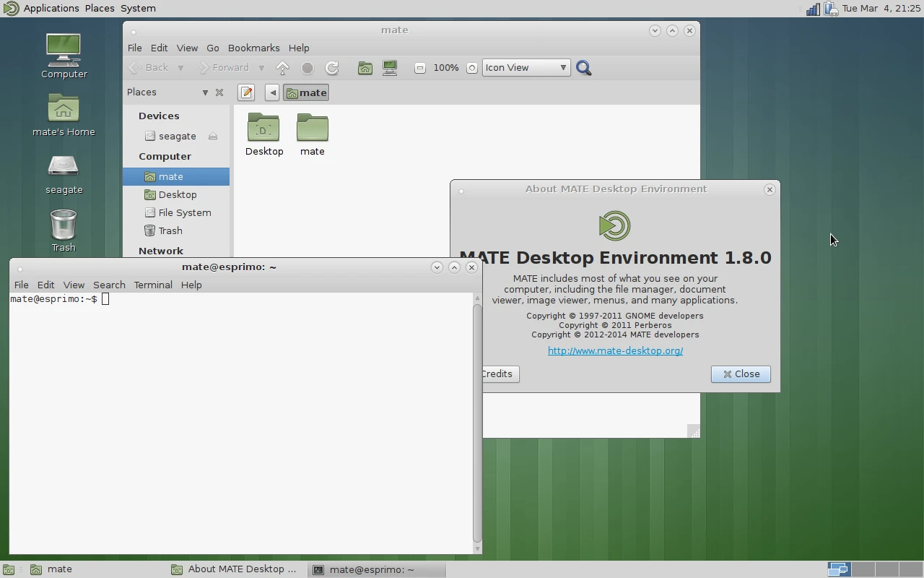Click the show desktop button in panel

[x=9, y=569]
